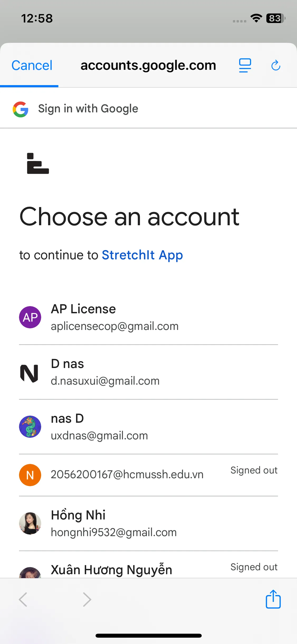
Task: Tap Hồng Nhi's profile photo
Action: (x=30, y=523)
